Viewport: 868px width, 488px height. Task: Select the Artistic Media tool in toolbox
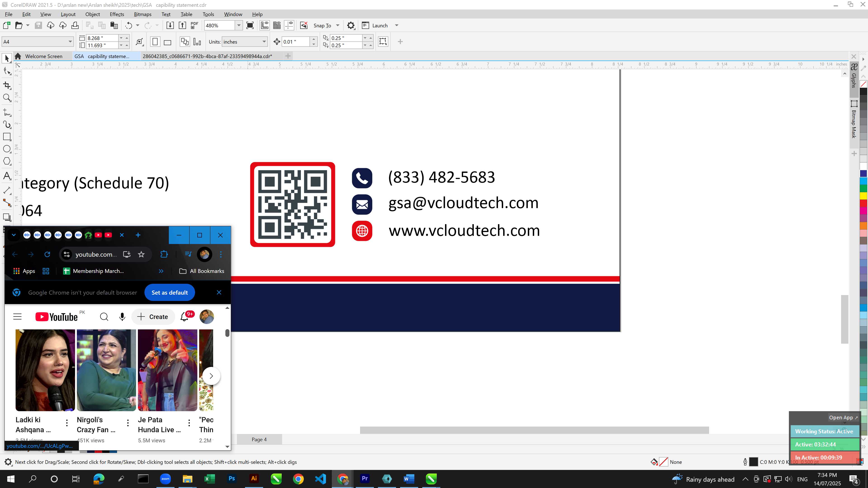point(7,125)
